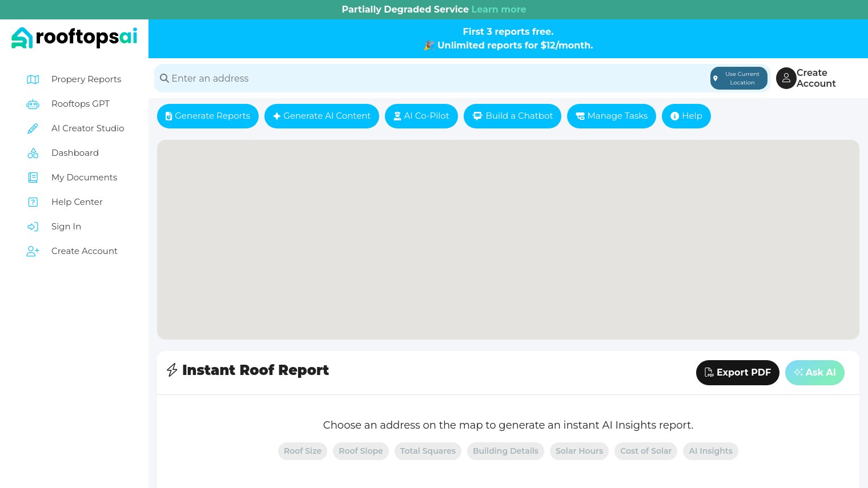Click 'Partially Degraded Service' text
868x488 pixels.
405,9
